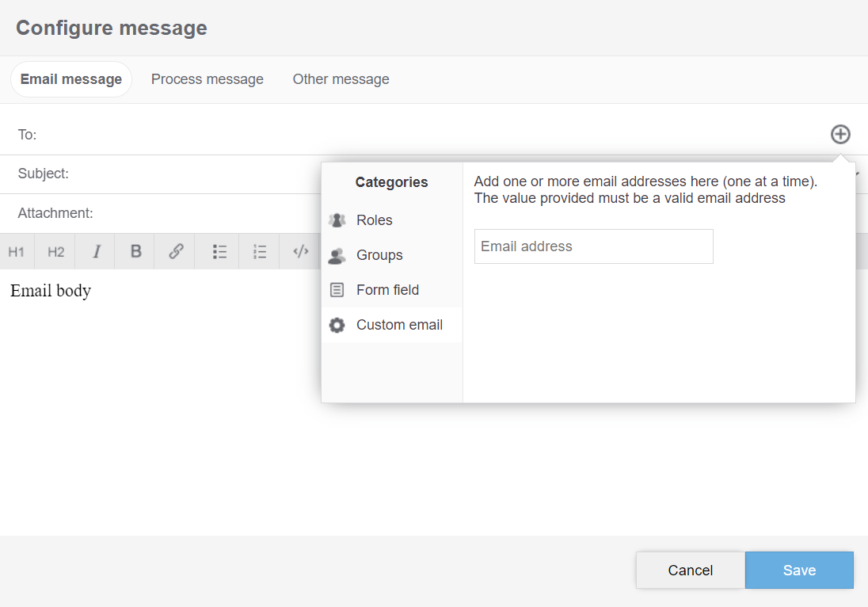Apply Heading 2 formatting
This screenshot has height=607, width=868.
55,252
